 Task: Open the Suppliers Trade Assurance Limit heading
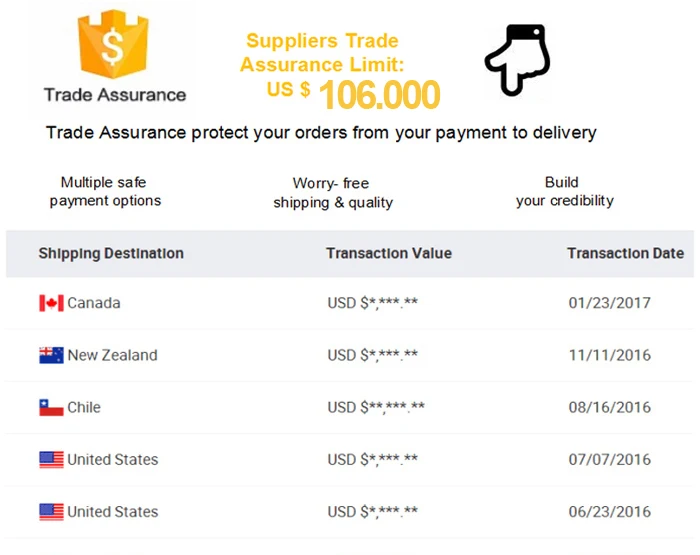click(321, 53)
